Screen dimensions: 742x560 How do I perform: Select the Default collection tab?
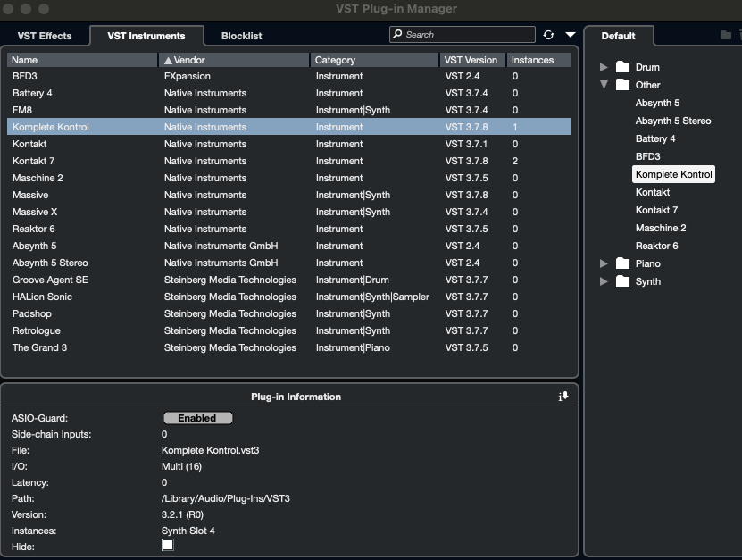click(618, 36)
